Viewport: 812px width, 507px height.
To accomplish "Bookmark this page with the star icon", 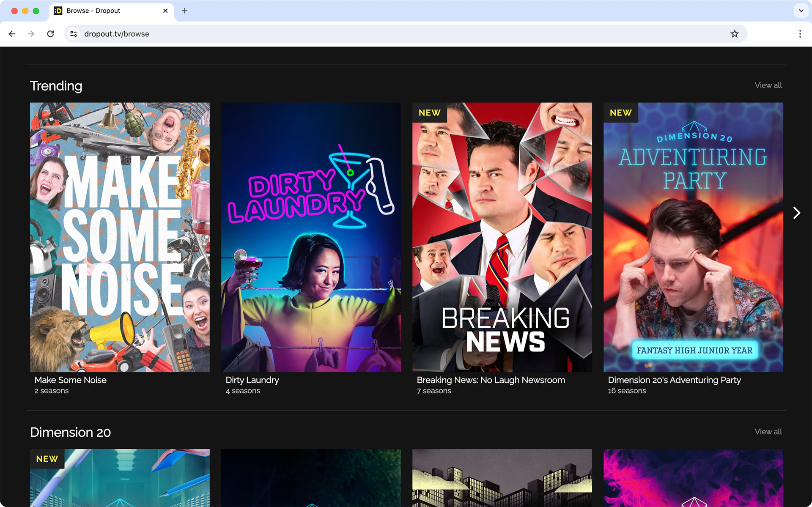I will (x=735, y=34).
